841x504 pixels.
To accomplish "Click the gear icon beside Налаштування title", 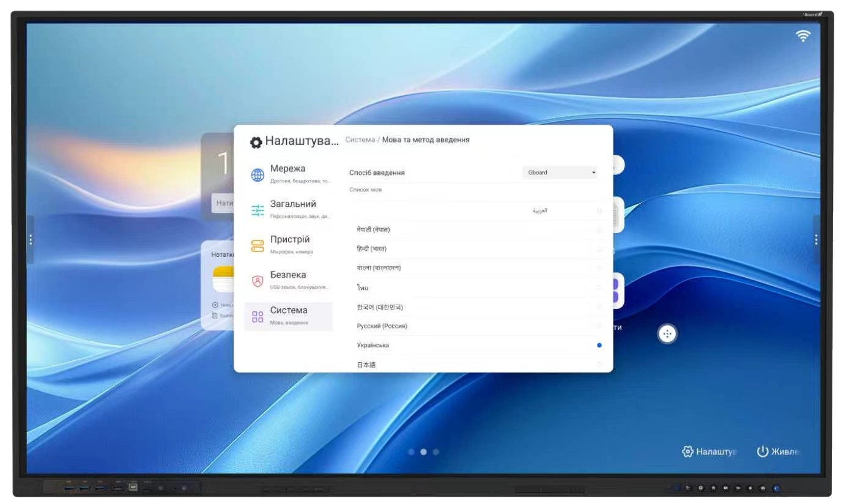I will [256, 143].
